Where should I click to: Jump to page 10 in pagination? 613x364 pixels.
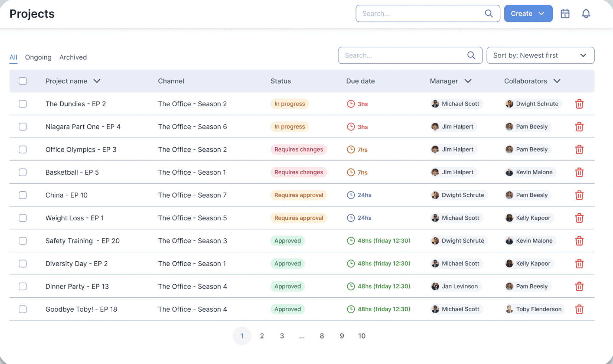(x=361, y=336)
